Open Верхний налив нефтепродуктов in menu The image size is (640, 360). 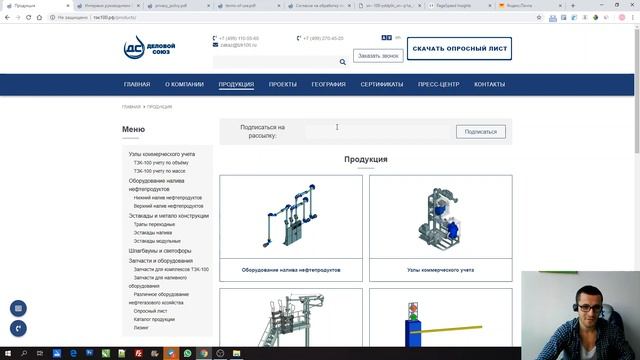169,206
